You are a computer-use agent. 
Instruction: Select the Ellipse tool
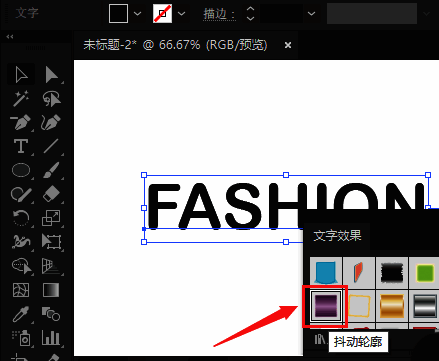(x=21, y=170)
